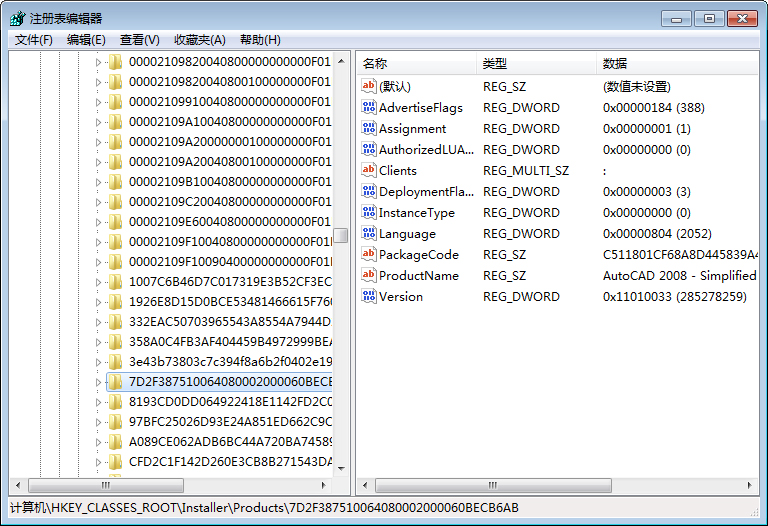
Task: Expand selected key 7D2F387510064080002000060BECB
Action: (98, 382)
